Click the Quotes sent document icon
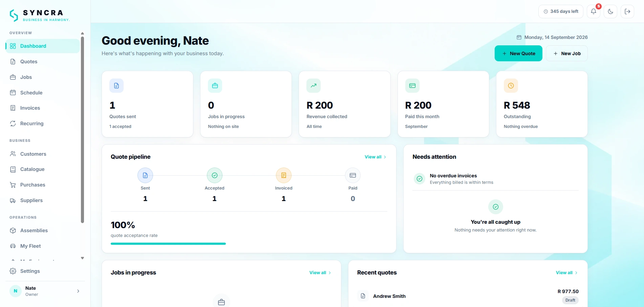 116,86
